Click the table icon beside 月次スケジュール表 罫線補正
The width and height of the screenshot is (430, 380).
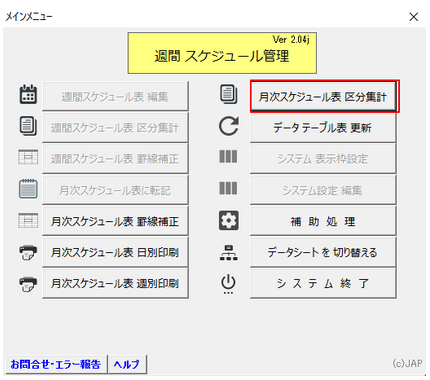28,220
